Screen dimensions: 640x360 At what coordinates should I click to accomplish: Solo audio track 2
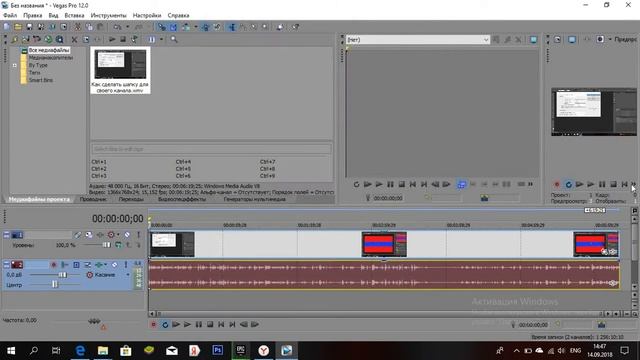pos(126,265)
